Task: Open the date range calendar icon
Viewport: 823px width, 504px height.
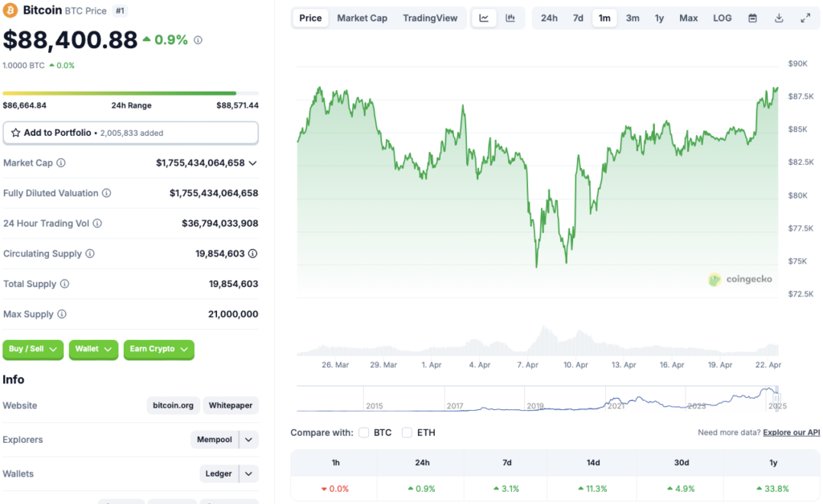Action: click(x=751, y=17)
